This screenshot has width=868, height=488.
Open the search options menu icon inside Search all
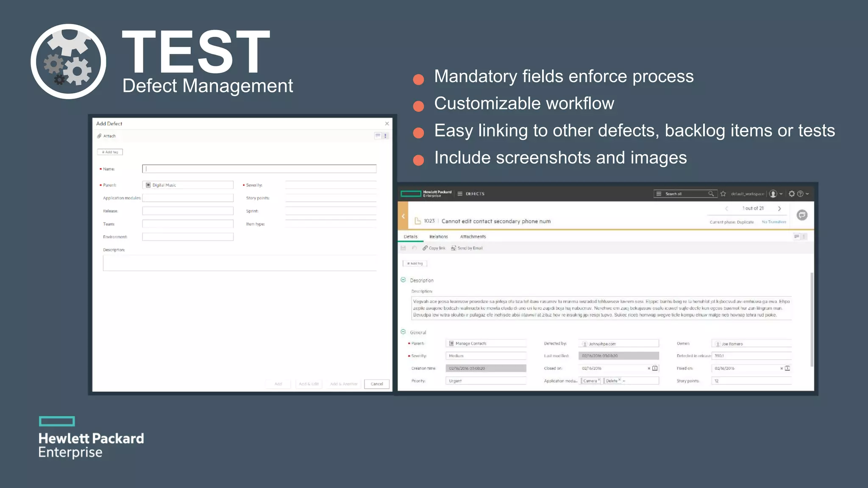click(x=659, y=194)
